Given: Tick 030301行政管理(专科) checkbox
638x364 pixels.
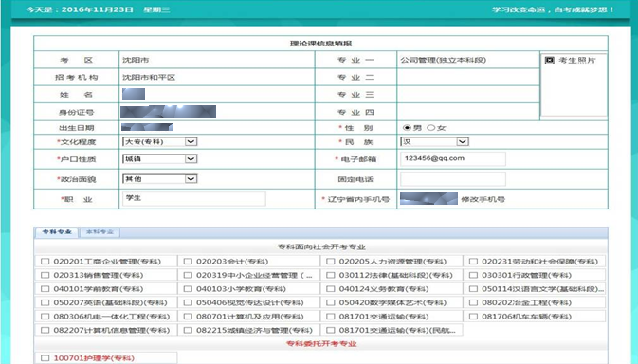Looking at the screenshot, I should point(473,275).
